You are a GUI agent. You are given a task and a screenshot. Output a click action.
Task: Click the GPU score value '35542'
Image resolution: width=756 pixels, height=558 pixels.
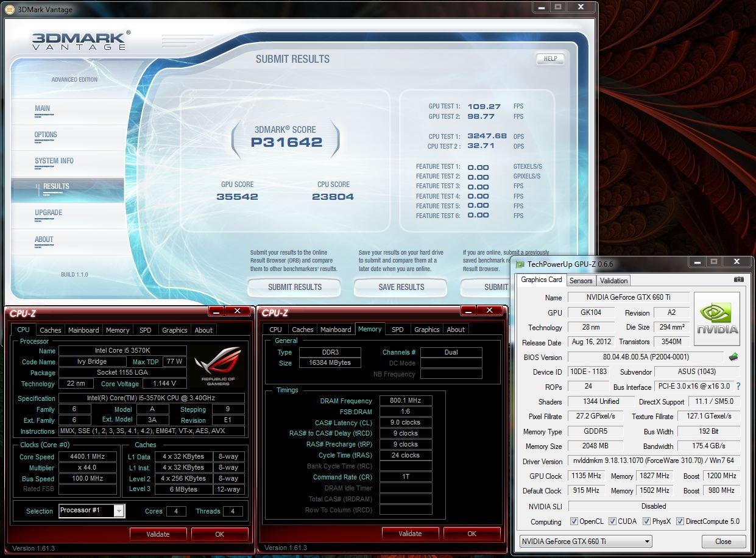238,197
